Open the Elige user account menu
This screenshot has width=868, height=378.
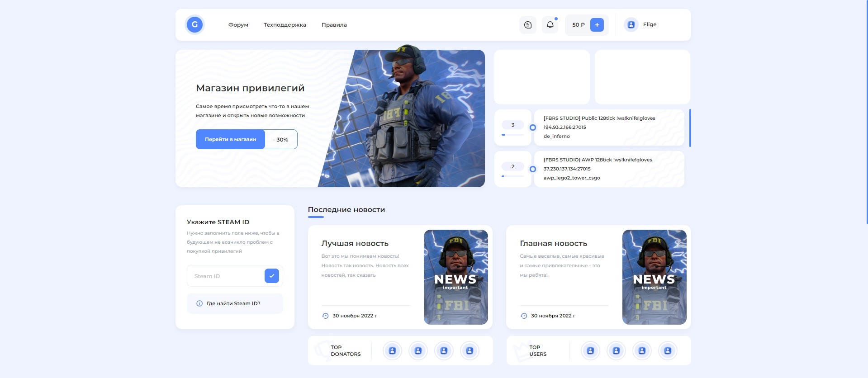(650, 25)
